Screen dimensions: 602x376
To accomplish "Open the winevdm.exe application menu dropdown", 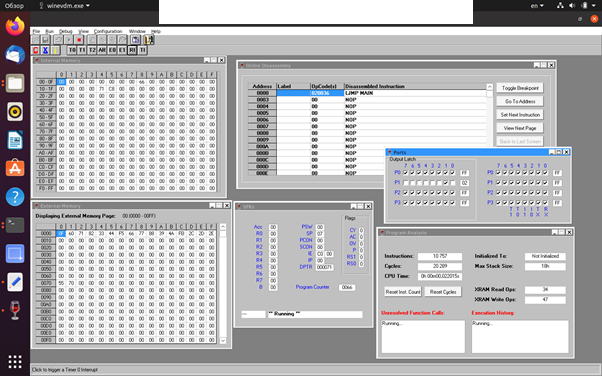I will coord(64,6).
